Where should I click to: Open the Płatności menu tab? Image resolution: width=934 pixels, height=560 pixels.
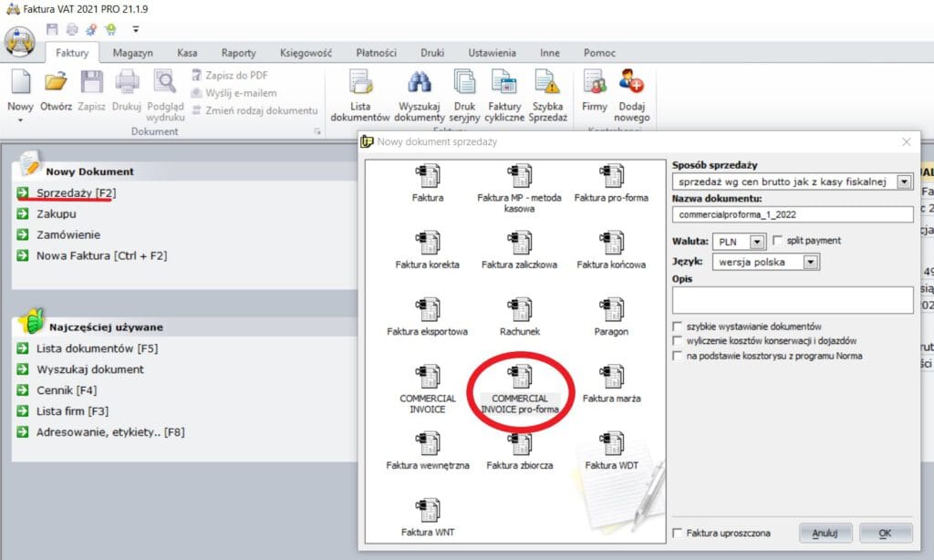[x=376, y=52]
